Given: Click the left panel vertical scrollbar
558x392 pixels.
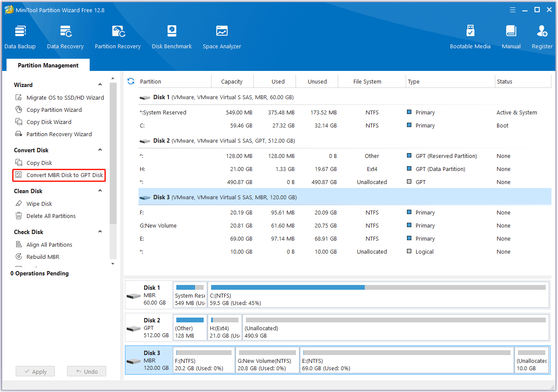Looking at the screenshot, I should tap(113, 152).
